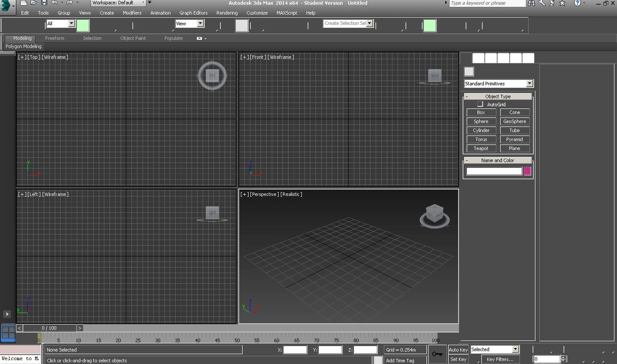The height and width of the screenshot is (364, 617).
Task: Open the Create Selection Set dropdown
Action: pyautogui.click(x=348, y=24)
